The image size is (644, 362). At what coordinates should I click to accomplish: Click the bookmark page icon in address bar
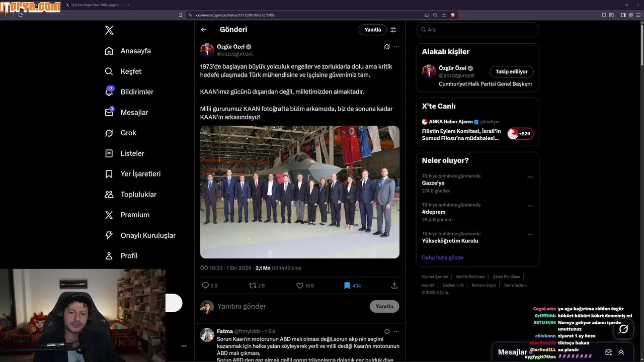(x=181, y=15)
